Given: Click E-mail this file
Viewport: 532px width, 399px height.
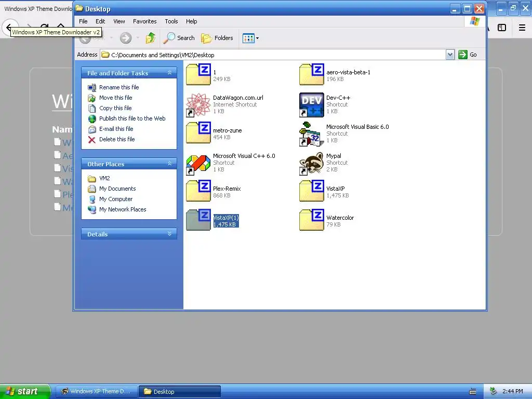Looking at the screenshot, I should (x=116, y=129).
